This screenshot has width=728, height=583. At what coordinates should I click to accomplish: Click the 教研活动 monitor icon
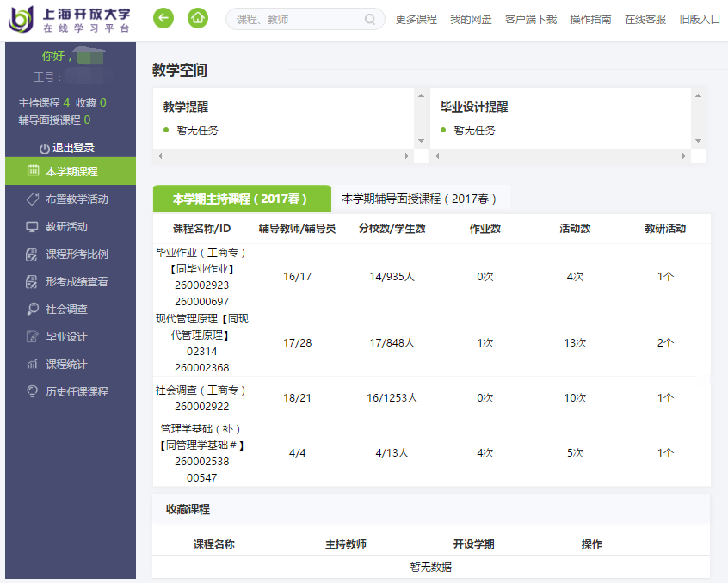pyautogui.click(x=32, y=227)
